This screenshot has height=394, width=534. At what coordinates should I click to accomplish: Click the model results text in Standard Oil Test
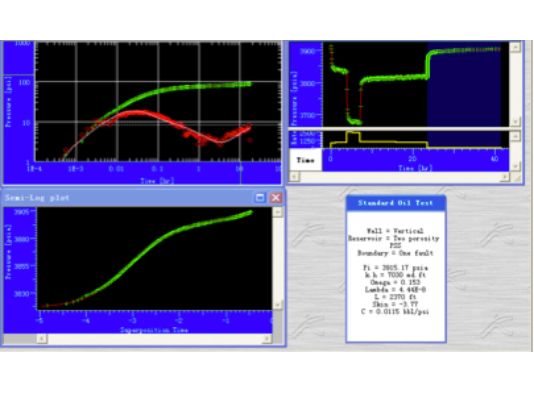[395, 271]
